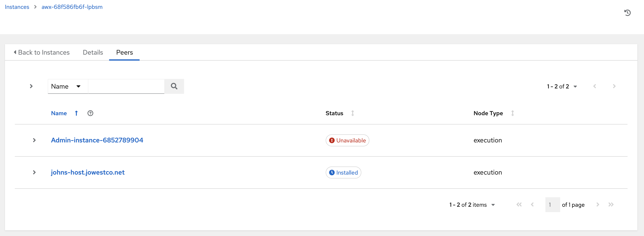The image size is (644, 236).
Task: Open the Name search filter dropdown
Action: click(x=68, y=86)
